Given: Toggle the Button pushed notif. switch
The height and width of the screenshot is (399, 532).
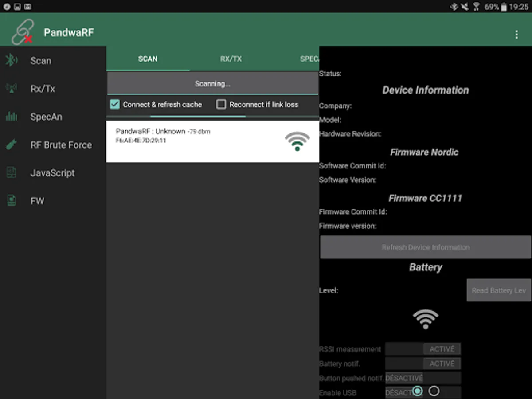Looking at the screenshot, I should tap(423, 378).
